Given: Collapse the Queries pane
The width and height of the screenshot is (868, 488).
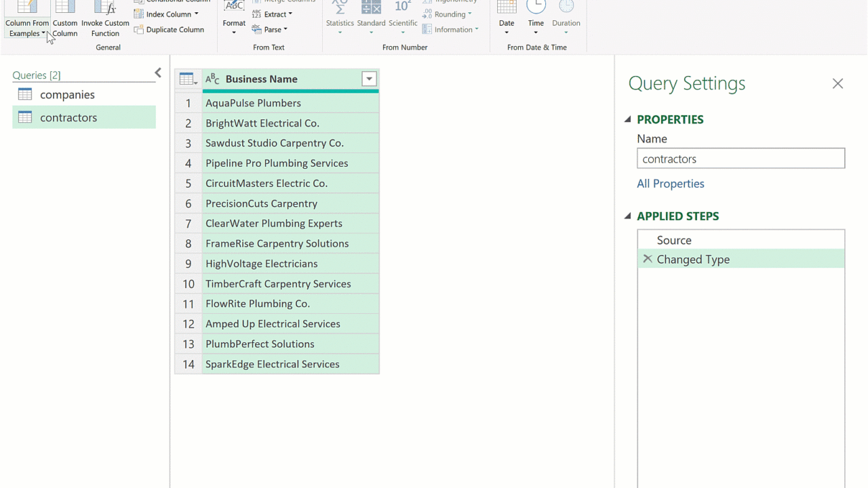Looking at the screenshot, I should (158, 73).
